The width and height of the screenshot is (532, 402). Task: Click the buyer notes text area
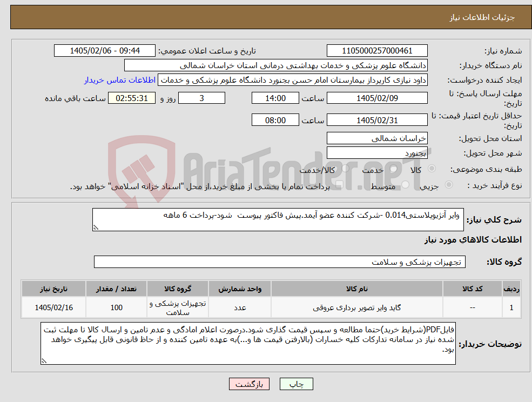coord(248,344)
